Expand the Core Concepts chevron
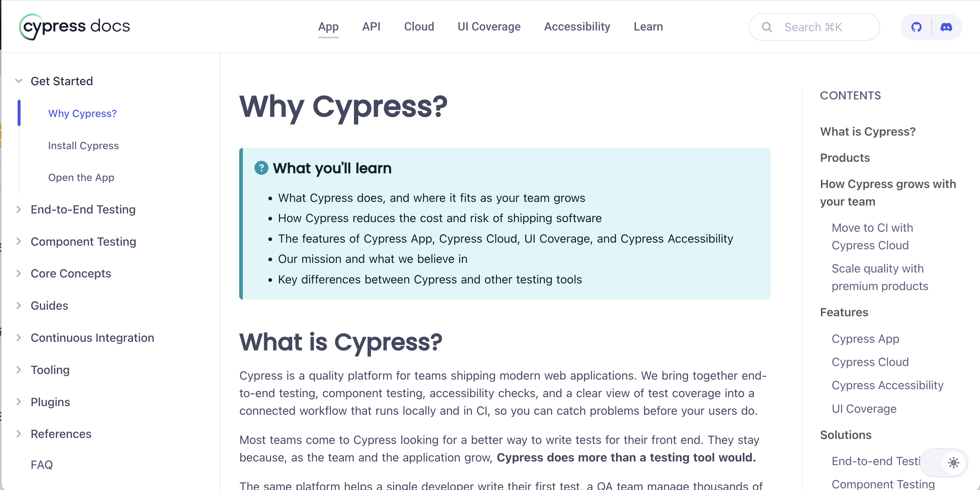Image resolution: width=980 pixels, height=490 pixels. (19, 273)
